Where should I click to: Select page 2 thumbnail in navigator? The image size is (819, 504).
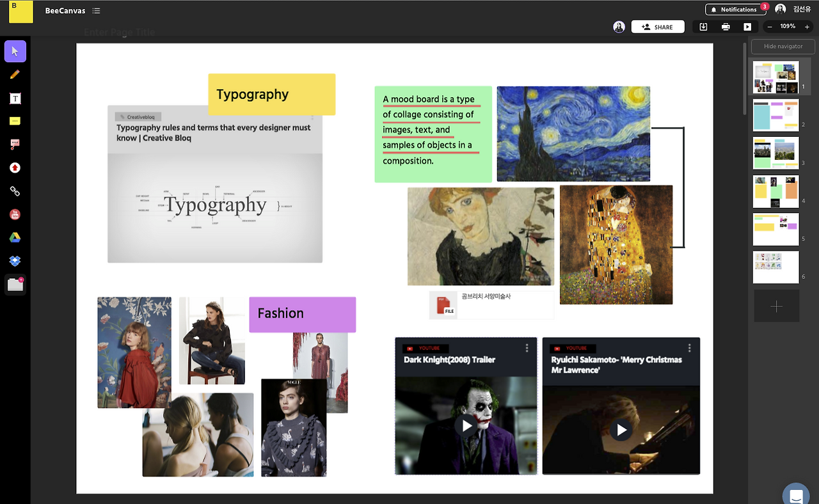pyautogui.click(x=775, y=115)
